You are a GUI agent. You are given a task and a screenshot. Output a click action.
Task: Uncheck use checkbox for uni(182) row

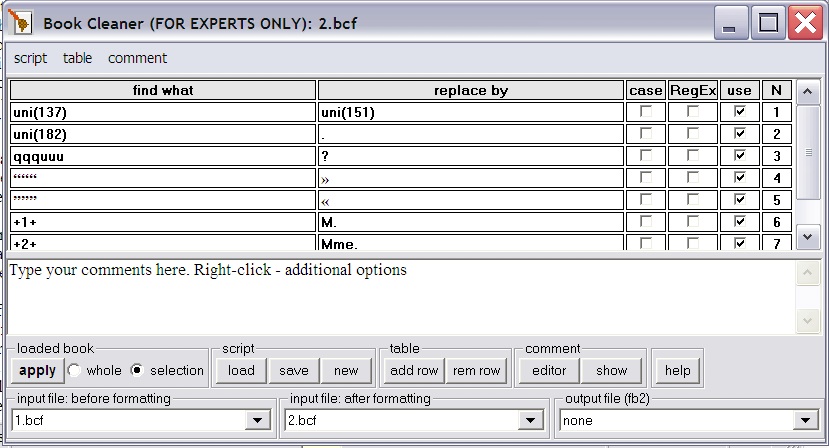tap(739, 134)
